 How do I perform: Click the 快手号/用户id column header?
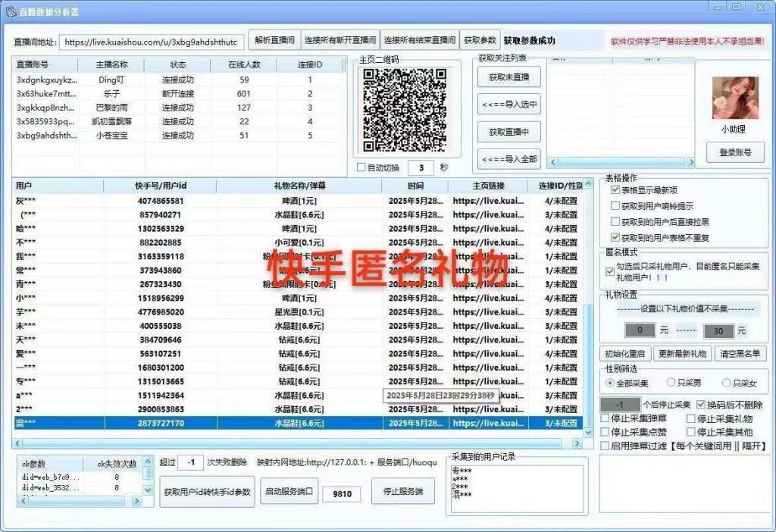tap(160, 186)
